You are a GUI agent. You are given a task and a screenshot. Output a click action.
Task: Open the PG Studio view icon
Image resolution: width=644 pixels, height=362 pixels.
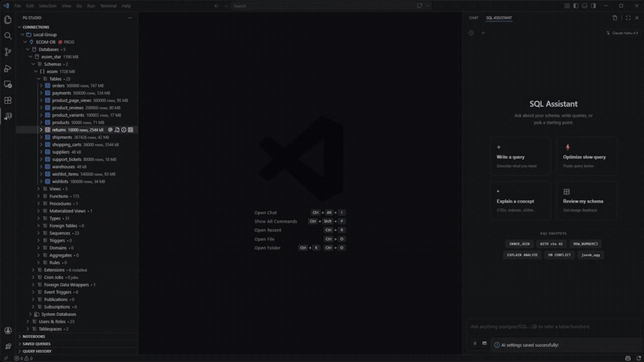pos(8,117)
